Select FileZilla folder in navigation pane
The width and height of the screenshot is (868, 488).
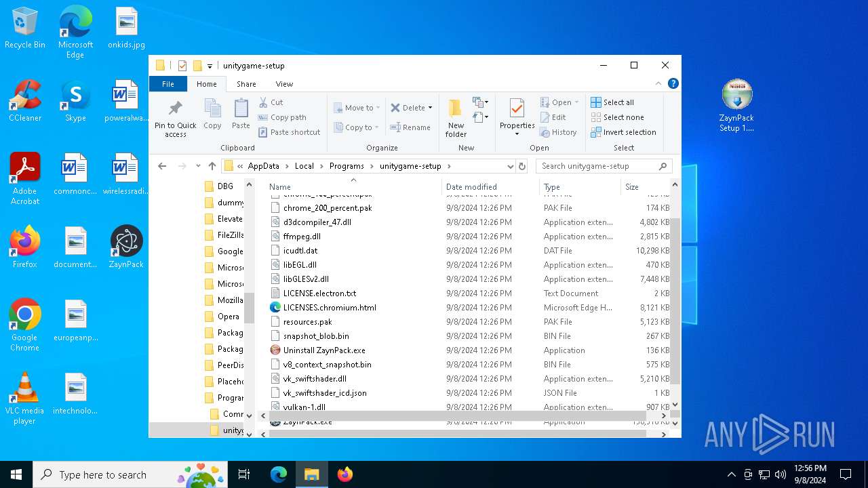tap(230, 235)
